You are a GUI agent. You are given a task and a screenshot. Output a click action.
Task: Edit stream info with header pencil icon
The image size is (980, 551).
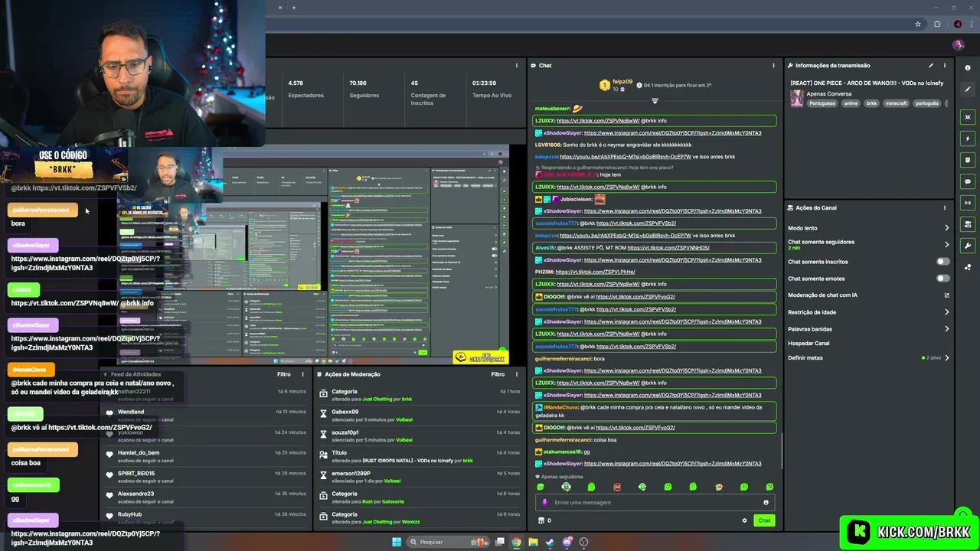pyautogui.click(x=931, y=66)
